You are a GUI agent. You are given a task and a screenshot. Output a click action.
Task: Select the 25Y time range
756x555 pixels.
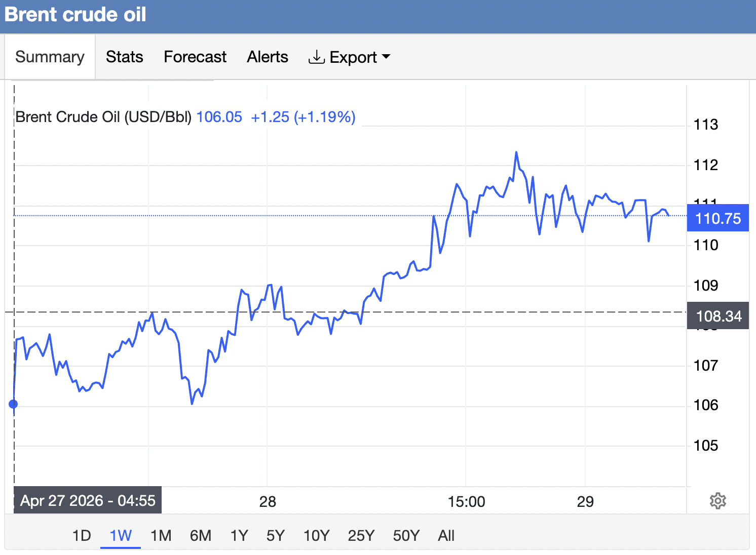[361, 535]
